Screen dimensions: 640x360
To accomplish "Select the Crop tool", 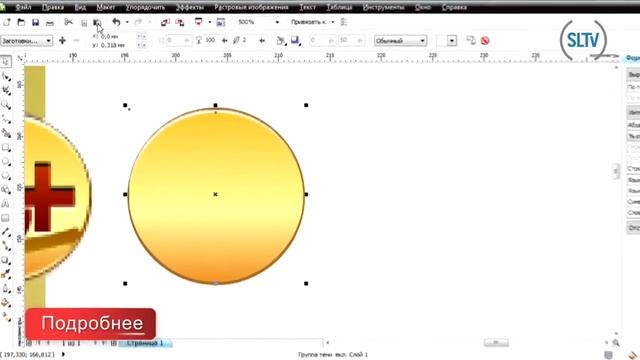I will pos(6,90).
